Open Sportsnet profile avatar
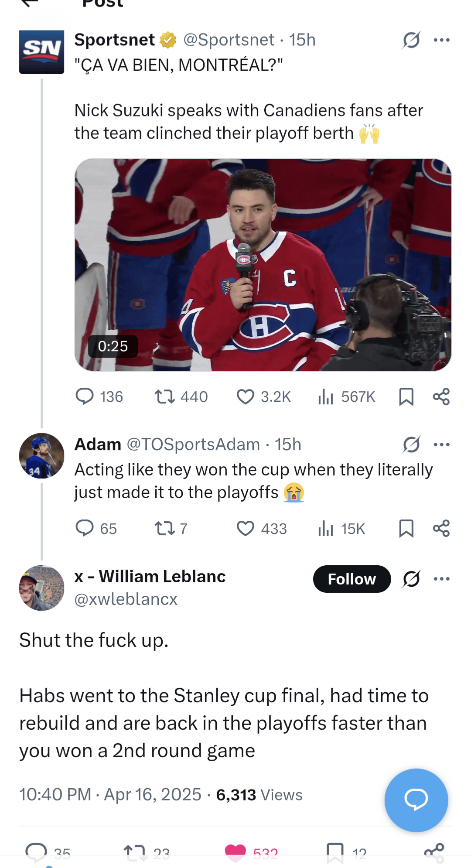Screen dimensions: 471x868 41,52
